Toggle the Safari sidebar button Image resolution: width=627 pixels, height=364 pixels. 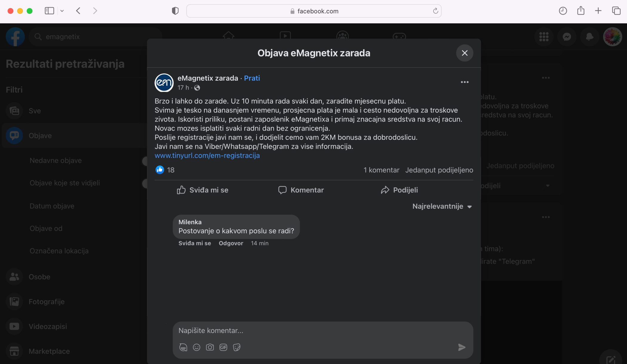49,11
